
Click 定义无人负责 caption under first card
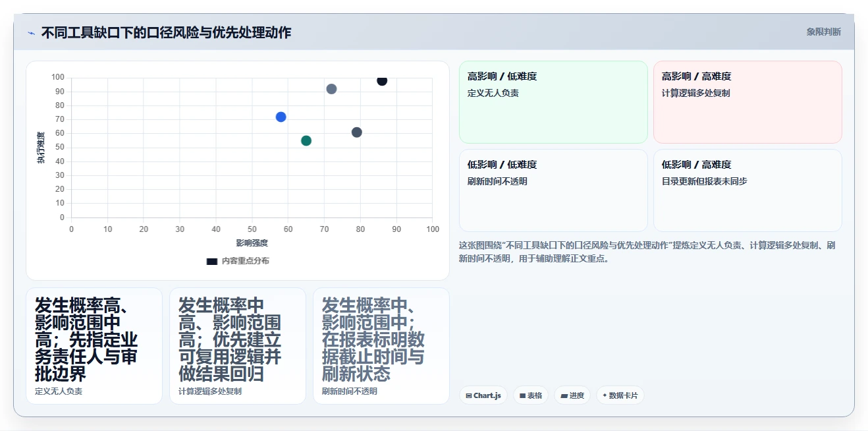[59, 391]
